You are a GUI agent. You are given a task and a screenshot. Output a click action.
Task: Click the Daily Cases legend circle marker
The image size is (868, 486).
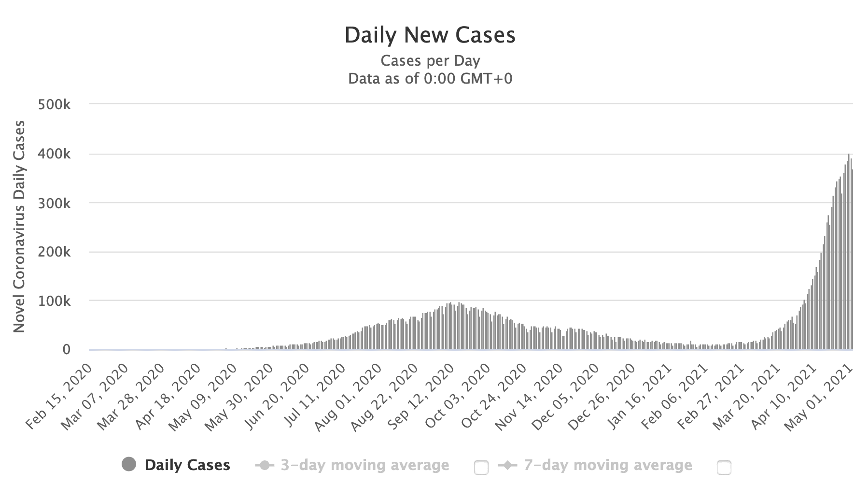coord(129,465)
